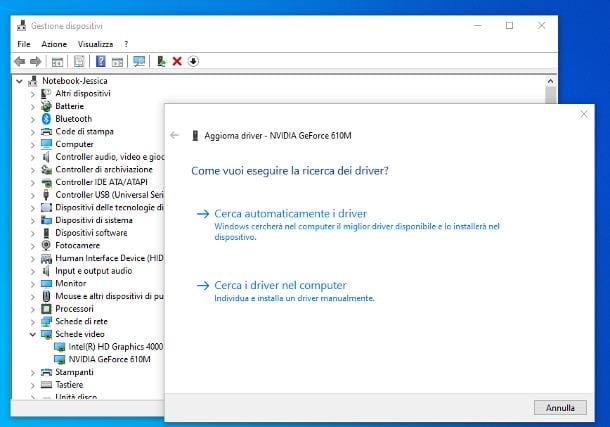The width and height of the screenshot is (610, 427).
Task: Click the blue Help toolbar icon
Action: [101, 61]
